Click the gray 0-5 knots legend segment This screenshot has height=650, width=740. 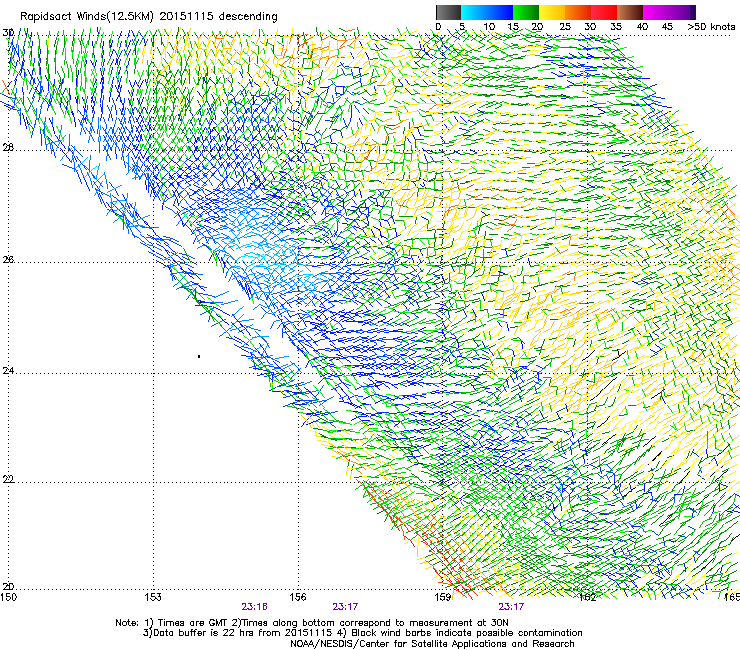point(448,12)
